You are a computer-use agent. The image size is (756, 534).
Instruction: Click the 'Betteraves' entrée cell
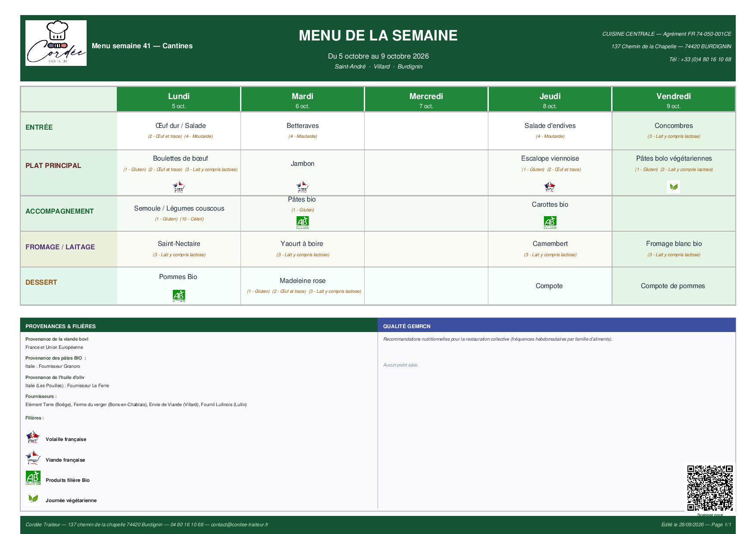[303, 130]
